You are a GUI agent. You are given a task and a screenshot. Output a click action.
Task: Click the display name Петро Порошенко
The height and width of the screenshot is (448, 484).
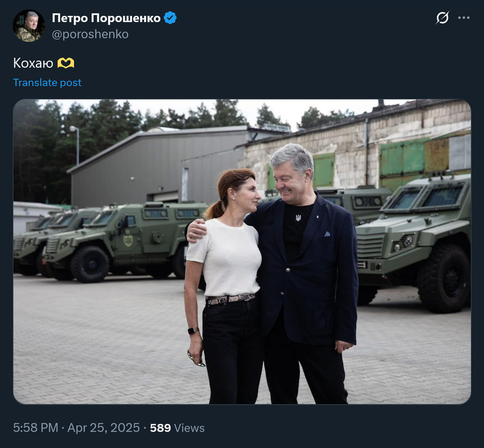(x=106, y=18)
